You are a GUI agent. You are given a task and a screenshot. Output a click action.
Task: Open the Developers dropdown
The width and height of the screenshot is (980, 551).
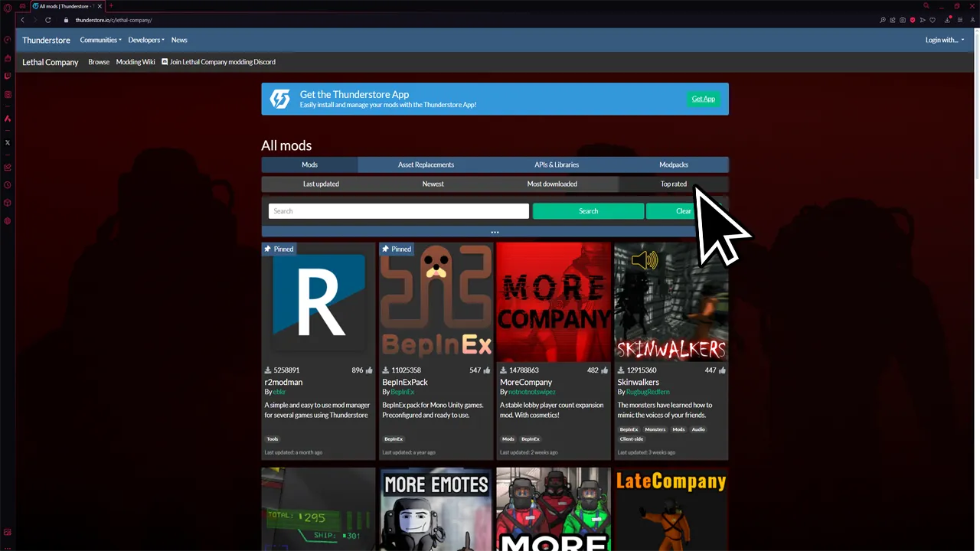click(146, 40)
